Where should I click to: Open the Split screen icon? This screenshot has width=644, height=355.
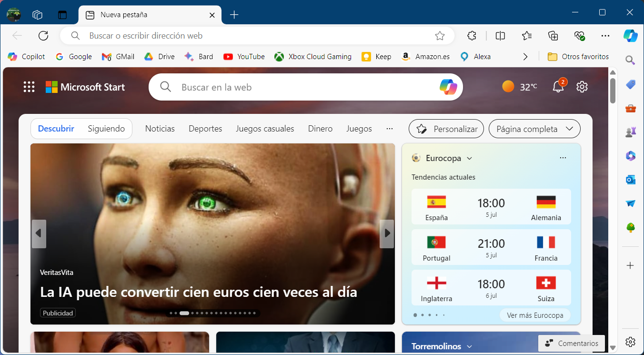click(500, 36)
